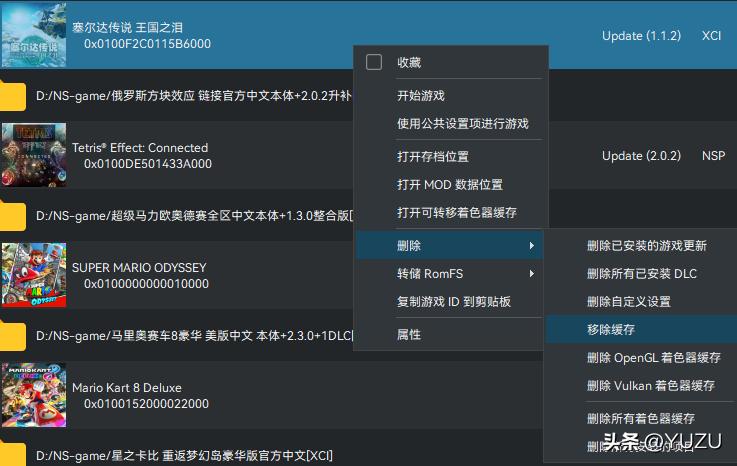The image size is (737, 466).
Task: Click Update (1.1.2) in Zelda row
Action: pyautogui.click(x=641, y=36)
